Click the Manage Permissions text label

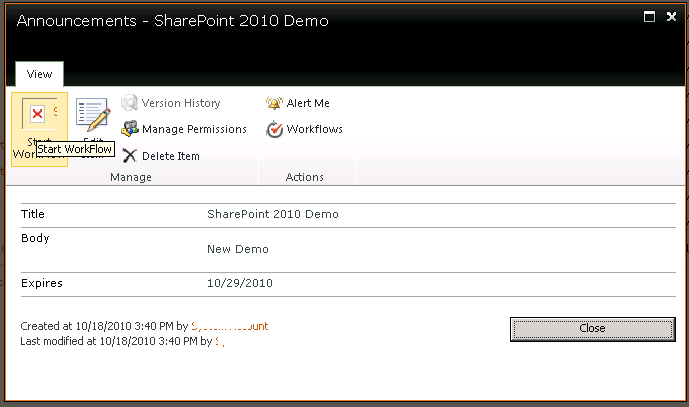pos(194,129)
